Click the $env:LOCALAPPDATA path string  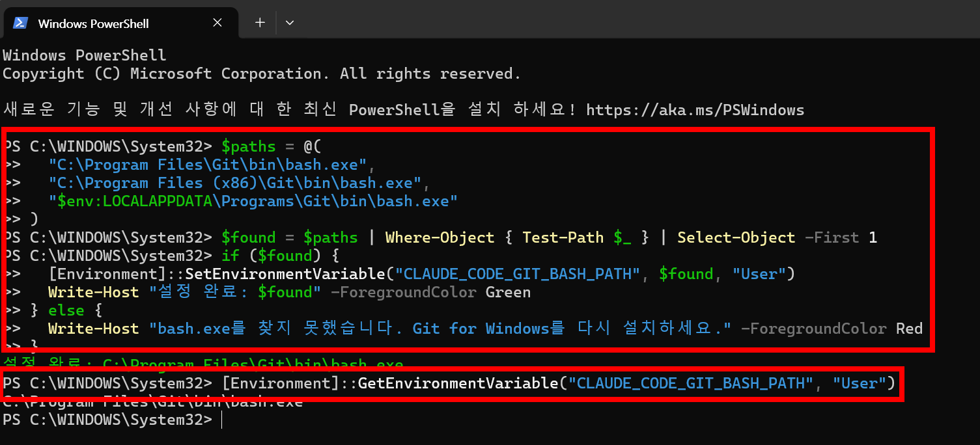[x=253, y=201]
